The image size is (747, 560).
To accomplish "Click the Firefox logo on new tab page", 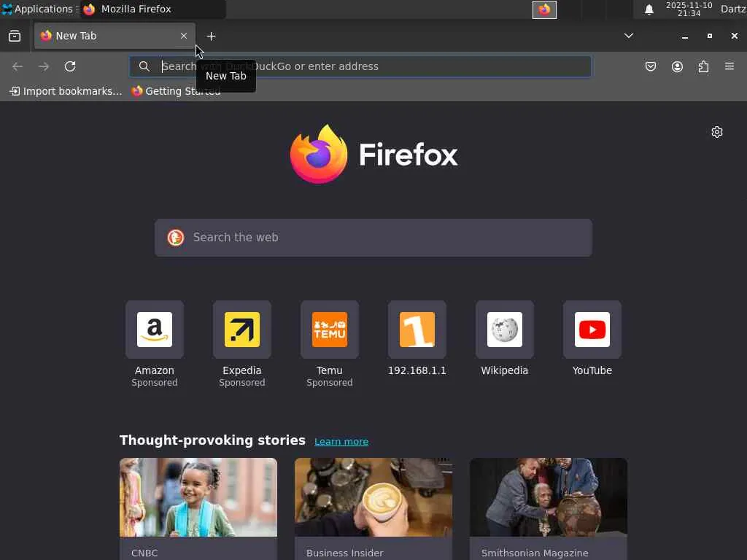I will click(x=373, y=155).
